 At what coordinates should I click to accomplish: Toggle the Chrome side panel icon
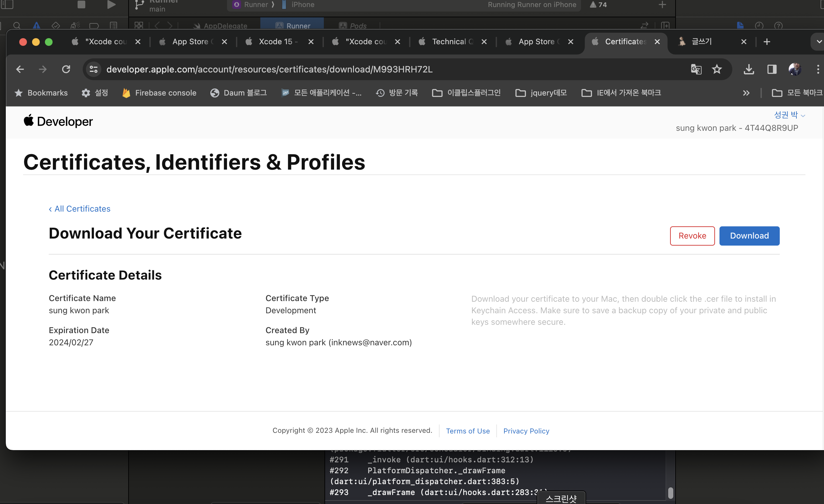point(771,69)
